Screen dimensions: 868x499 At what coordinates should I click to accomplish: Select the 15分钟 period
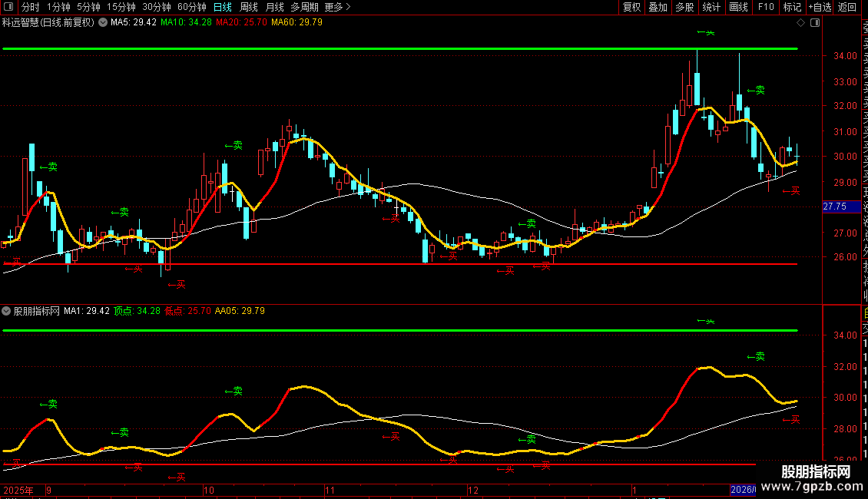pyautogui.click(x=121, y=7)
